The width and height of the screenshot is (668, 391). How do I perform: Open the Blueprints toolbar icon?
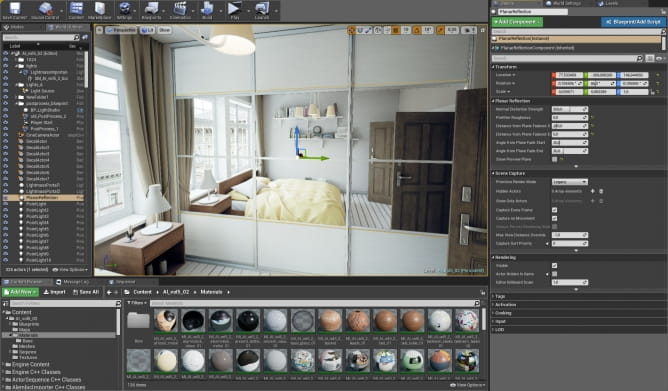coord(151,9)
